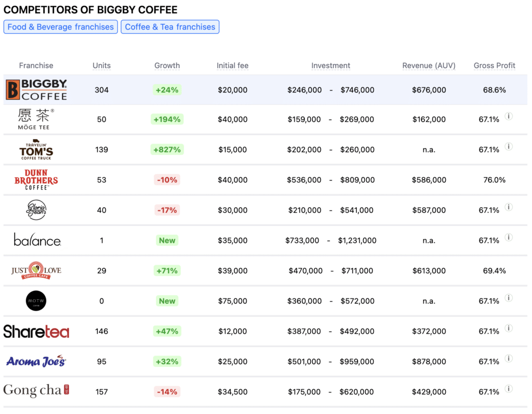Image resolution: width=532 pixels, height=414 pixels.
Task: Click the New badge in balance row
Action: (167, 241)
